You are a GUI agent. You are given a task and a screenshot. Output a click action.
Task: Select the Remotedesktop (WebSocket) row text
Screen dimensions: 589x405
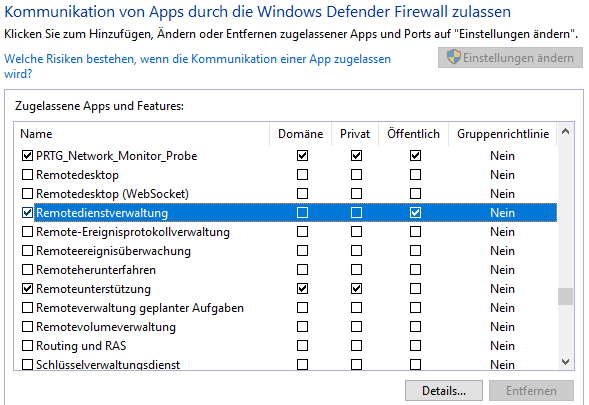(112, 194)
